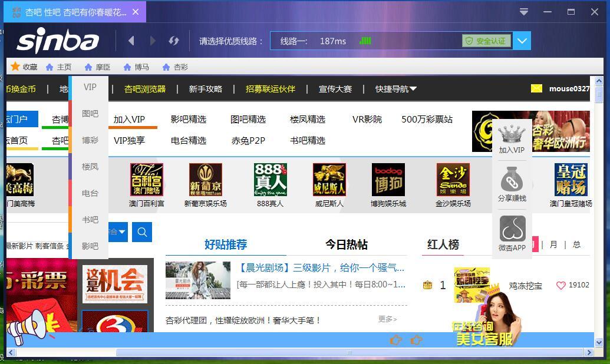Click the browser forward arrow
This screenshot has height=364, width=610.
pos(153,41)
